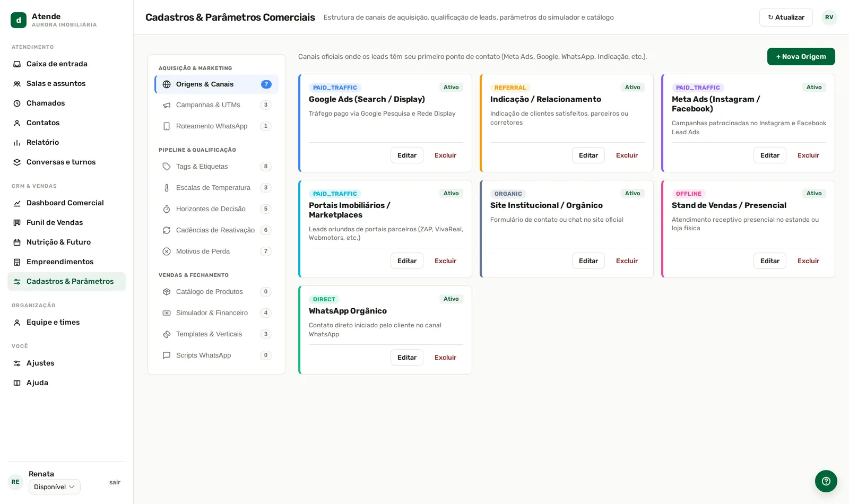
Task: Click the stopwatch icon for Horizontes de Decisão
Action: pos(167,209)
